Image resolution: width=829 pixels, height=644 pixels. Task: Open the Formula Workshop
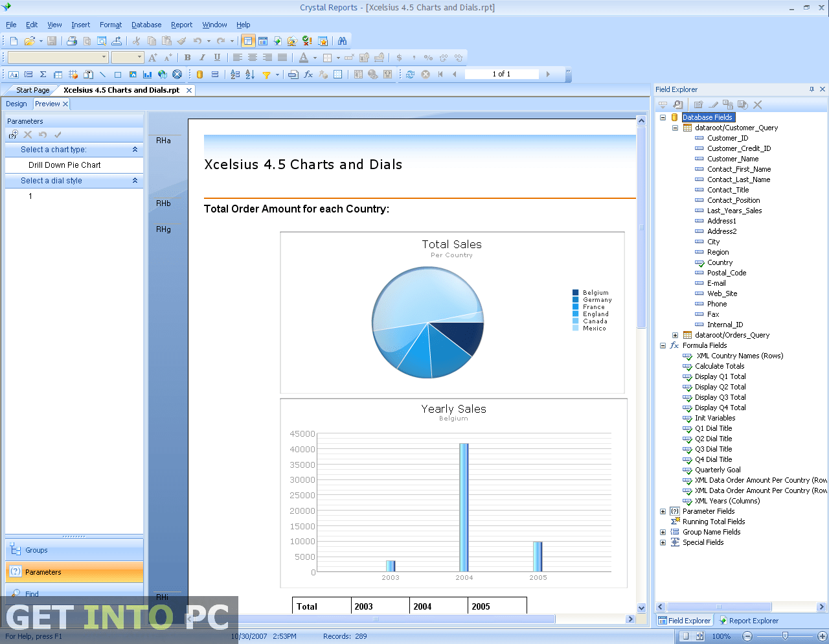click(x=308, y=75)
